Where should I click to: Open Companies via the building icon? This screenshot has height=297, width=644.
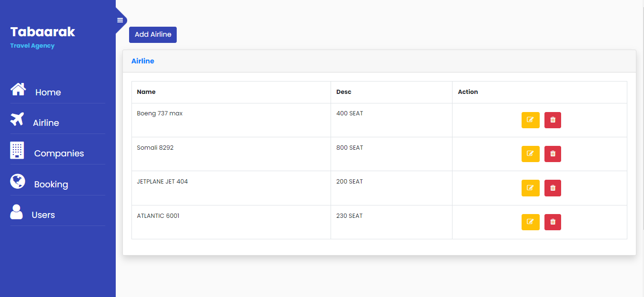click(18, 150)
